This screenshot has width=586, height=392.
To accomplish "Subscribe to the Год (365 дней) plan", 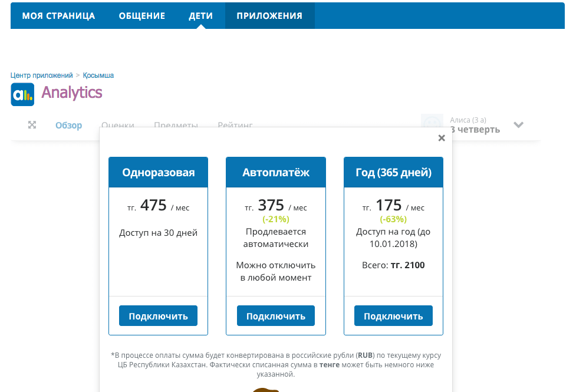I will click(393, 316).
